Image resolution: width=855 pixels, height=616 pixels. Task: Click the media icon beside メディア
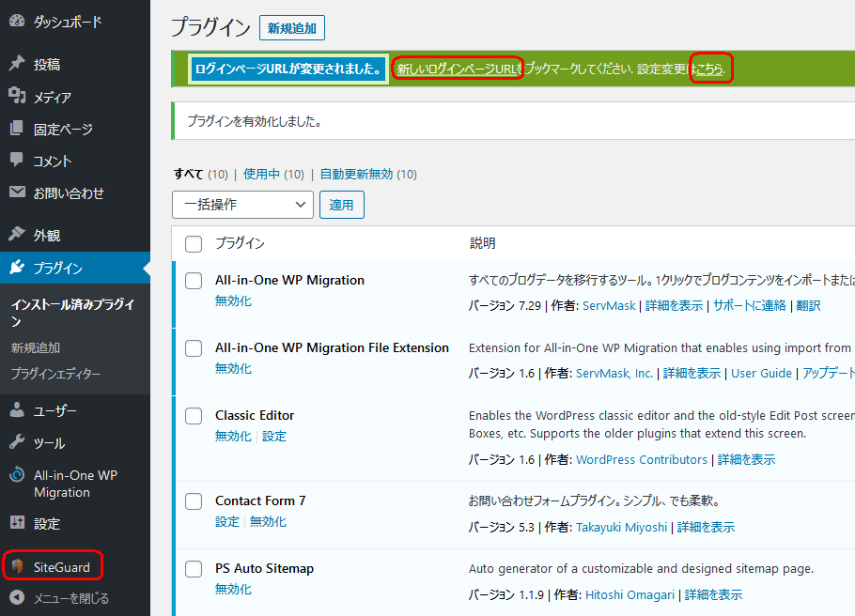pyautogui.click(x=17, y=96)
